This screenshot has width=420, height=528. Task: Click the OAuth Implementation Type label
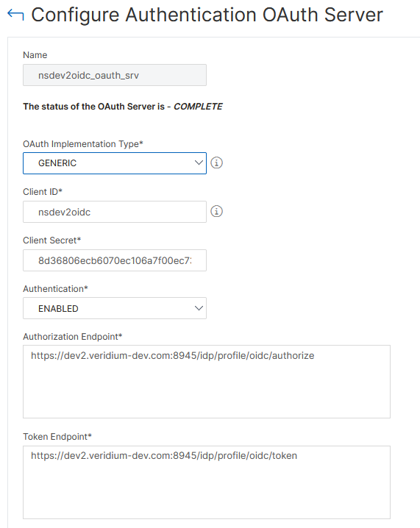(83, 144)
